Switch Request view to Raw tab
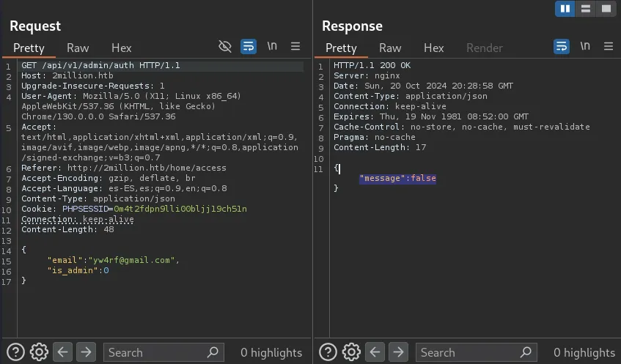 tap(78, 48)
